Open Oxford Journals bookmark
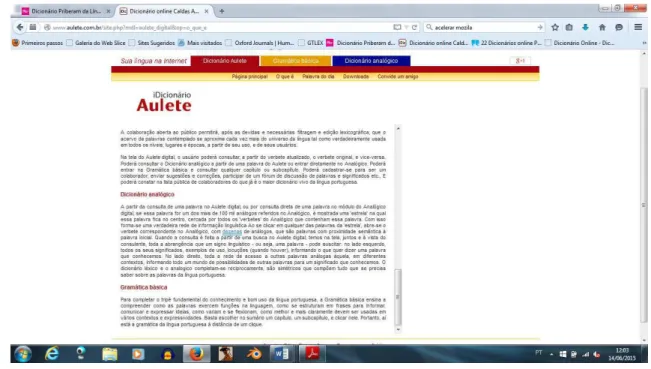Image resolution: width=651 pixels, height=369 pixels. pos(260,43)
